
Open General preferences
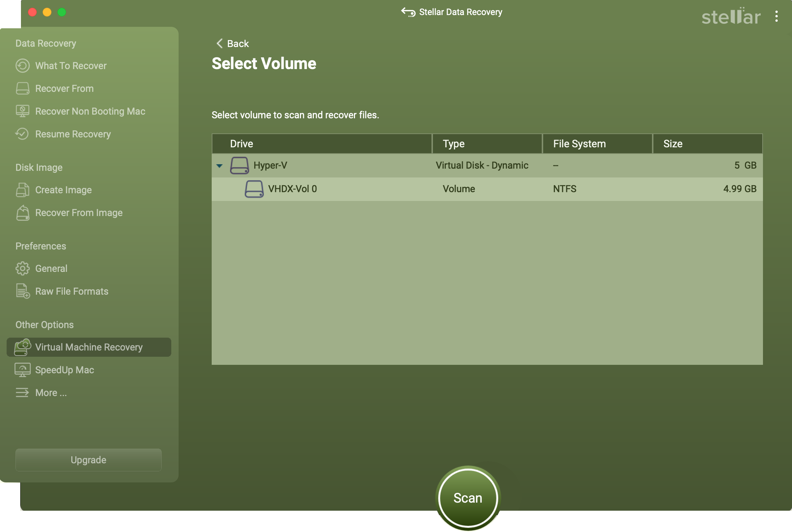pos(51,269)
